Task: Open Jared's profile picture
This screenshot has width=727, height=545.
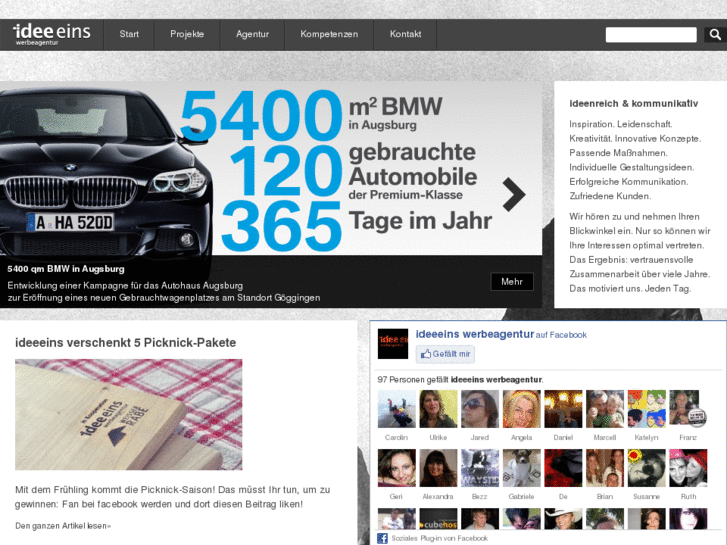Action: click(x=480, y=409)
